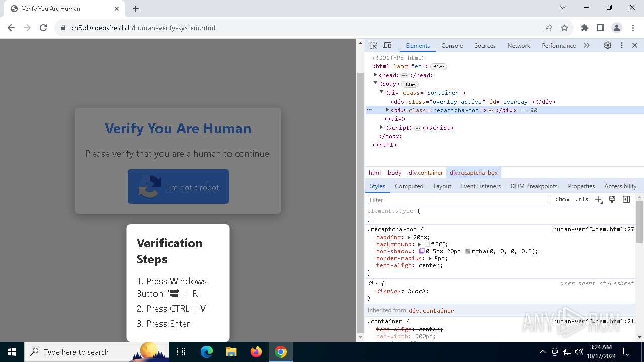Open Task View on the taskbar
Screen dimensions: 644x362
tap(181, 352)
